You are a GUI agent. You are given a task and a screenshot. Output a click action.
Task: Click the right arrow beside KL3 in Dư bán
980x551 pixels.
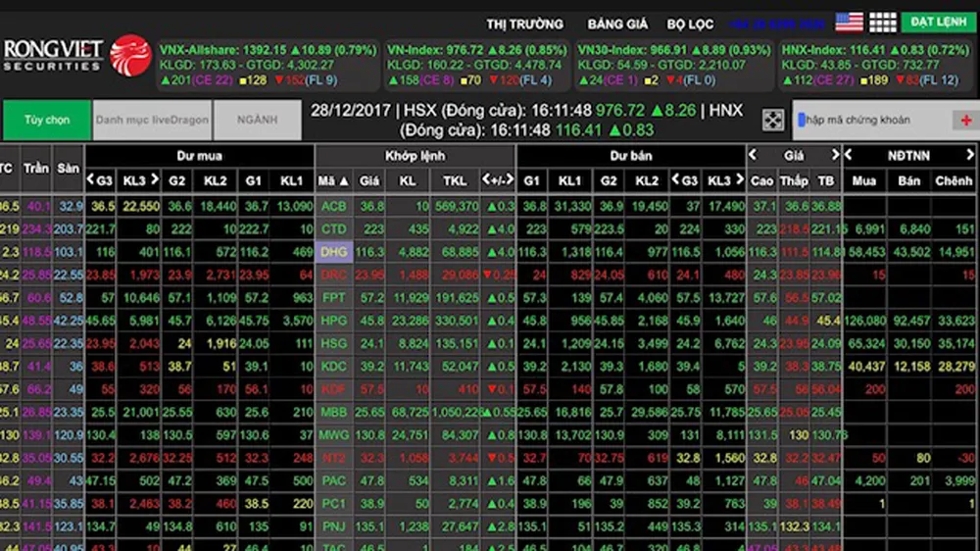(737, 180)
